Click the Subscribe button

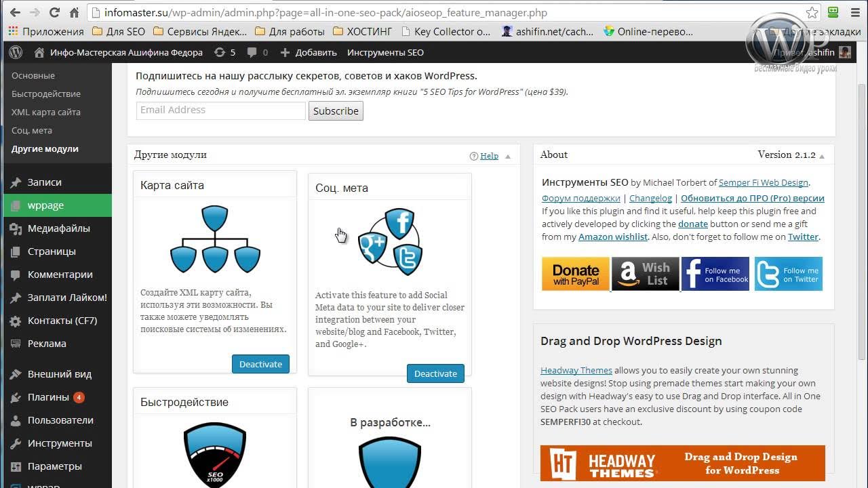[x=336, y=111]
